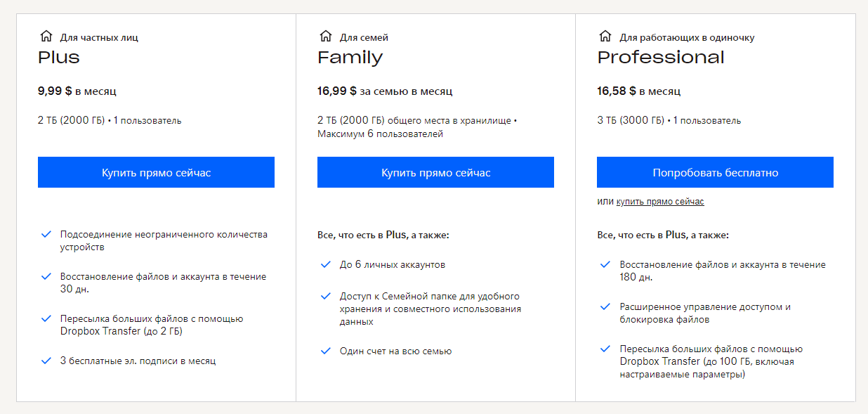
Task: Click checkmark next to unlimited devices feature
Action: (x=46, y=235)
